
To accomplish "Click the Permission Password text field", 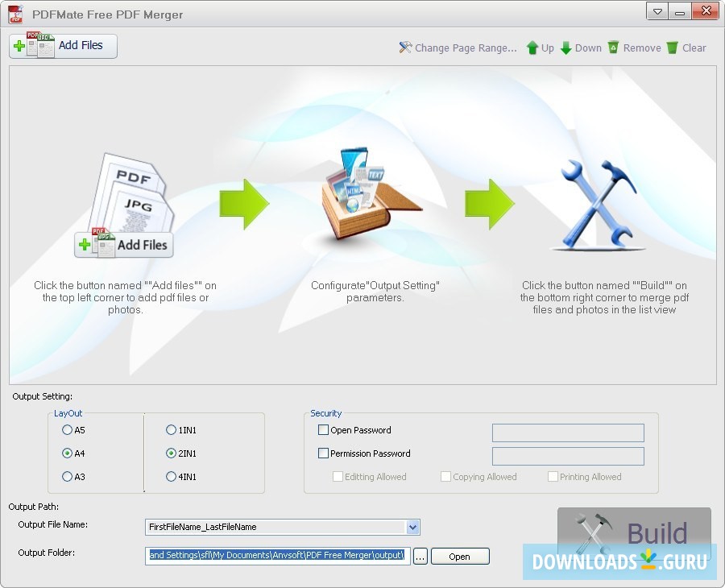I will tap(568, 456).
